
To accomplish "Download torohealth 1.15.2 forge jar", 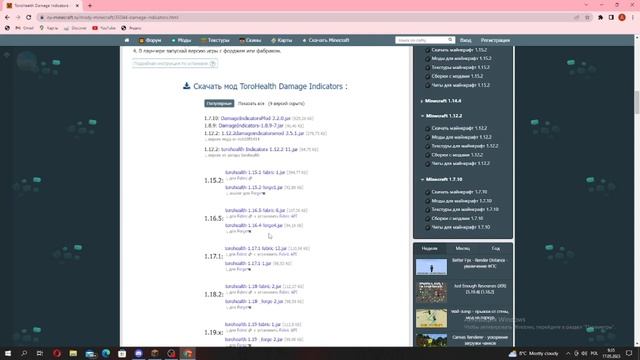I will (253, 187).
